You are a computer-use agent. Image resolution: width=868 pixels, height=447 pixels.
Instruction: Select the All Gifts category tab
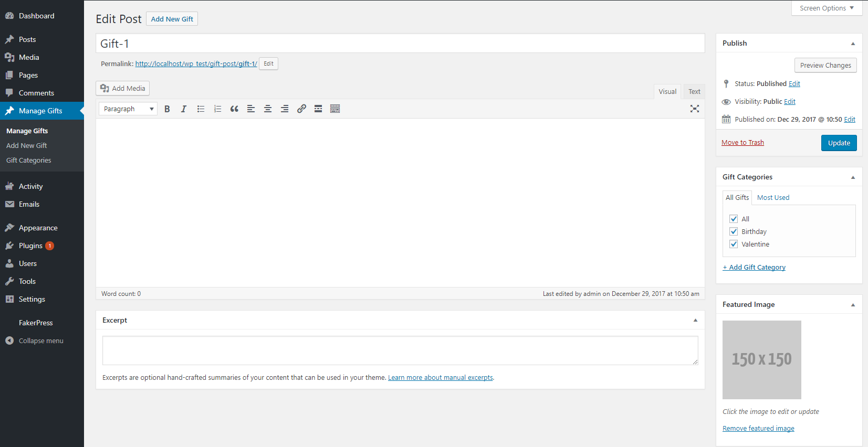pyautogui.click(x=737, y=198)
